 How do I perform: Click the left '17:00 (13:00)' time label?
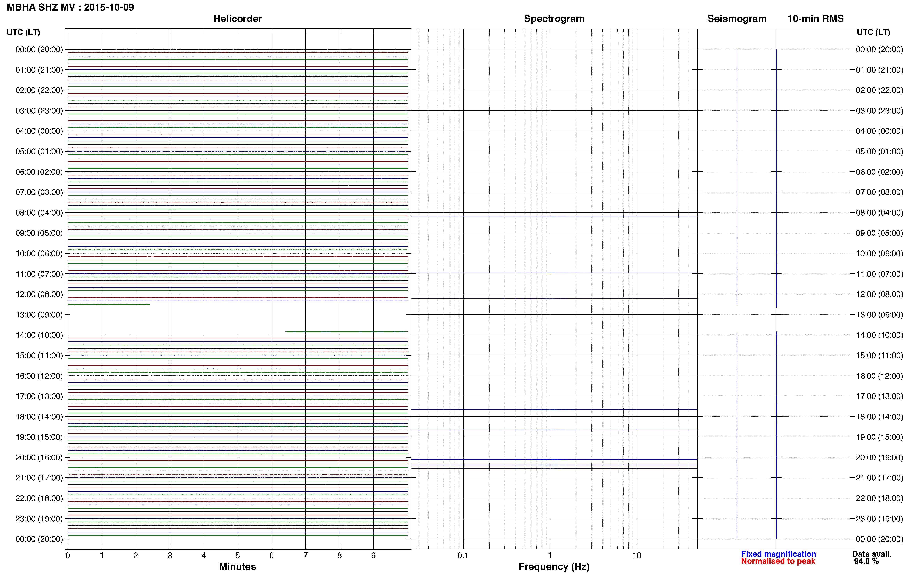click(39, 396)
